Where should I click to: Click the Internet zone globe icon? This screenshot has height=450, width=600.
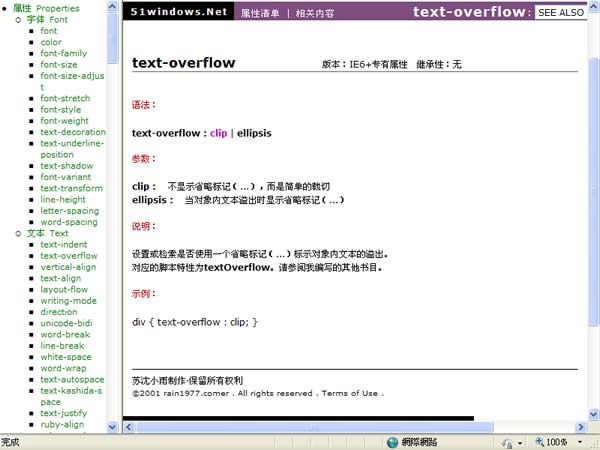click(392, 442)
